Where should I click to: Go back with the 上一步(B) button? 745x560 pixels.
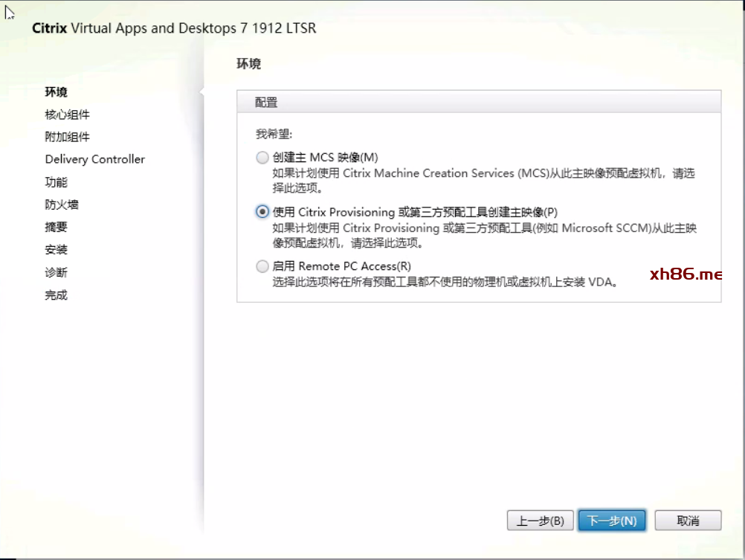click(541, 521)
